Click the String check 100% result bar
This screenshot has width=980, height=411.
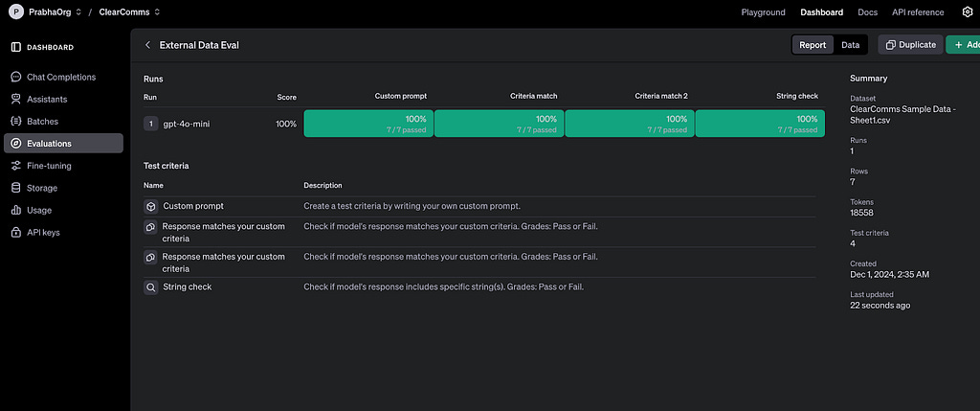(x=761, y=124)
